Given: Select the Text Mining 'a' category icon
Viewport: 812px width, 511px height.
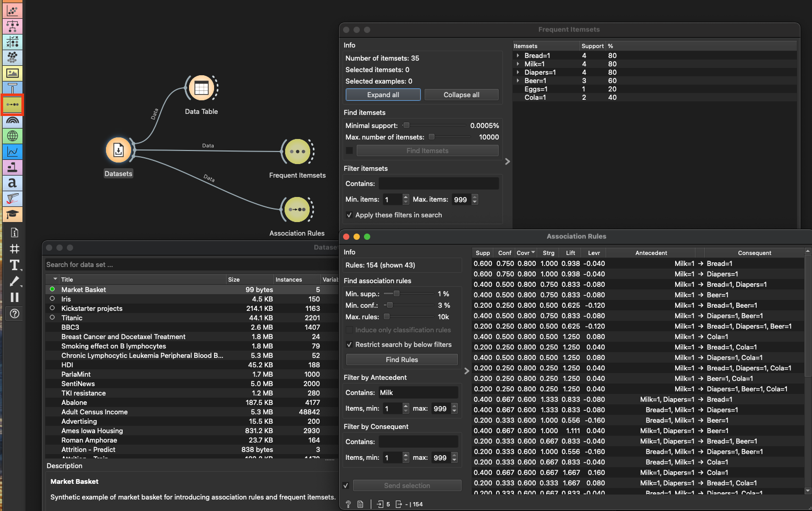Looking at the screenshot, I should click(x=13, y=183).
